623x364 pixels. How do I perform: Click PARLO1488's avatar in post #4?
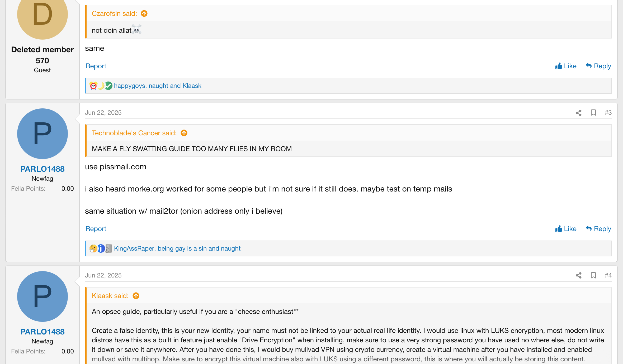pos(43,296)
